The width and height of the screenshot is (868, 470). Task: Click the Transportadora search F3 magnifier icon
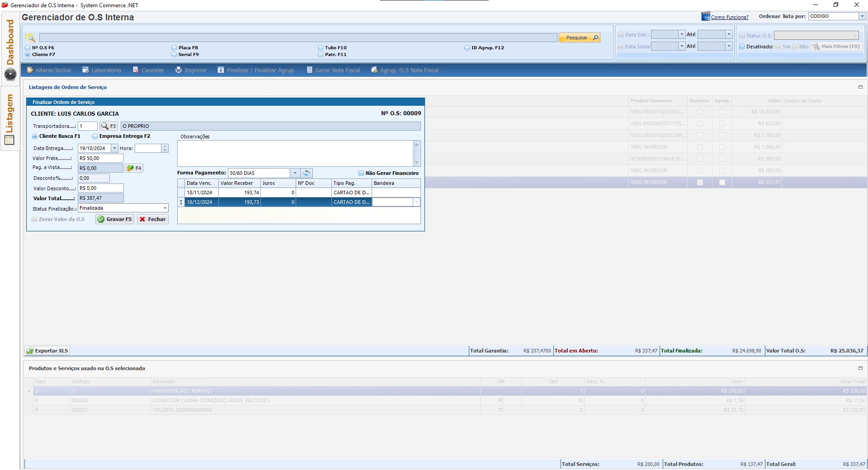click(105, 126)
